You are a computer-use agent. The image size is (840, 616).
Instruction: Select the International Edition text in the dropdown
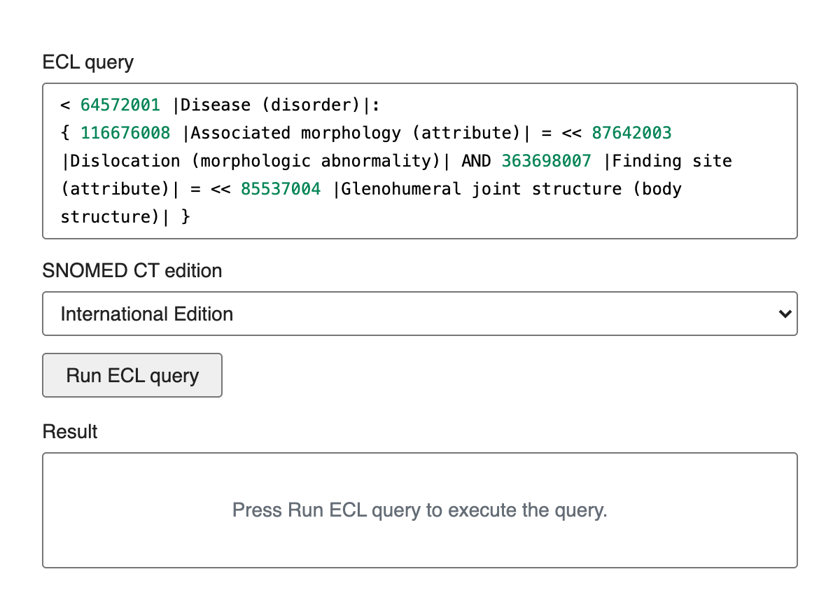click(x=147, y=314)
